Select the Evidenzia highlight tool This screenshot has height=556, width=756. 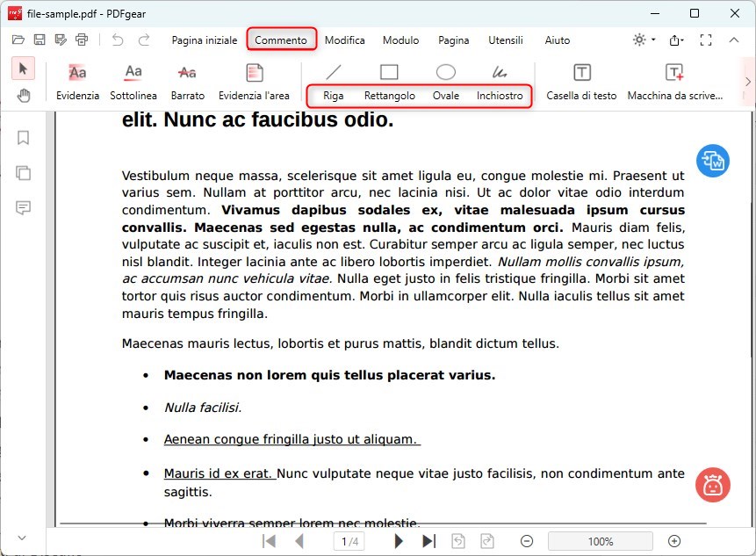pyautogui.click(x=77, y=82)
